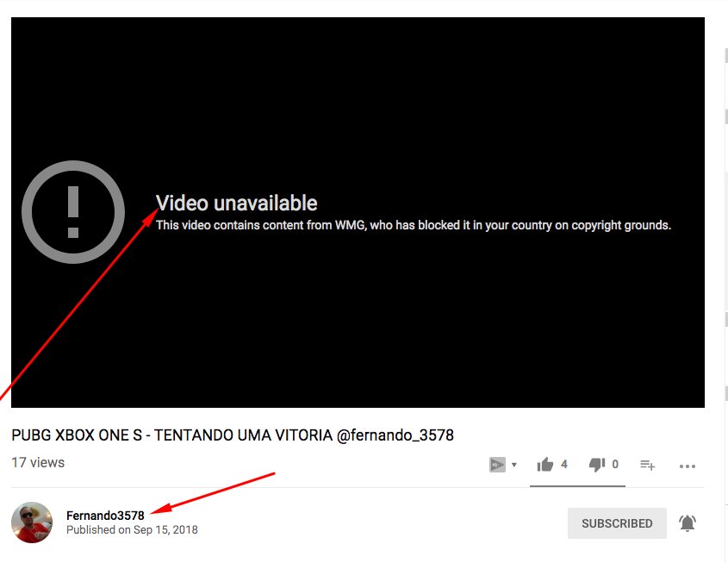This screenshot has width=728, height=563.
Task: Click the exclamation mark warning icon
Action: coord(73,212)
